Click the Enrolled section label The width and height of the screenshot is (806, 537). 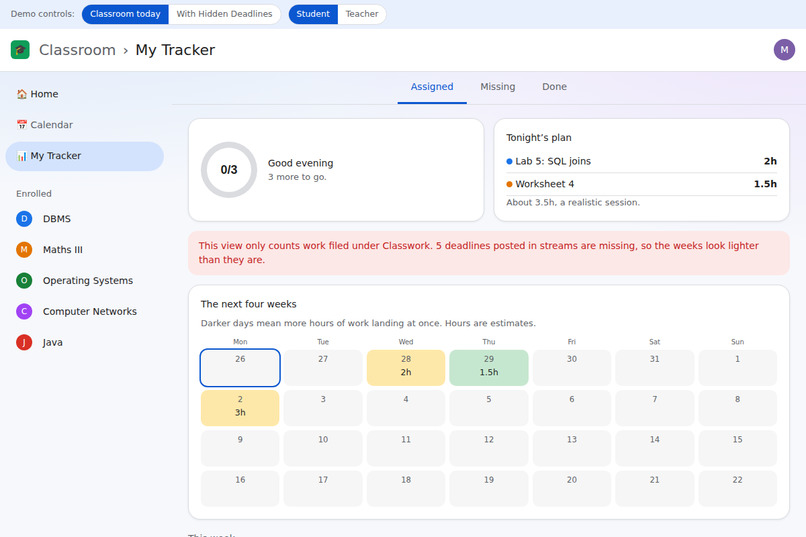[34, 194]
